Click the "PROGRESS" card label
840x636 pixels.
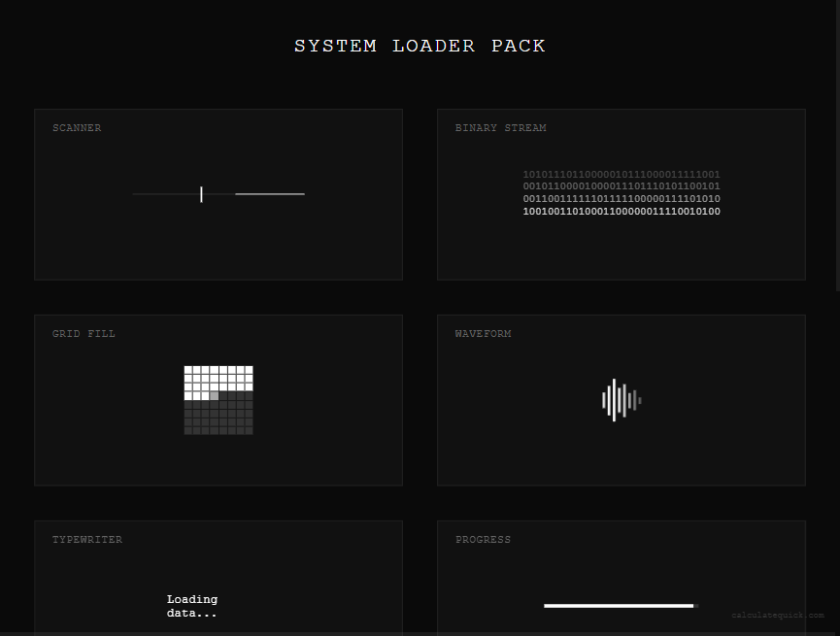coord(484,540)
